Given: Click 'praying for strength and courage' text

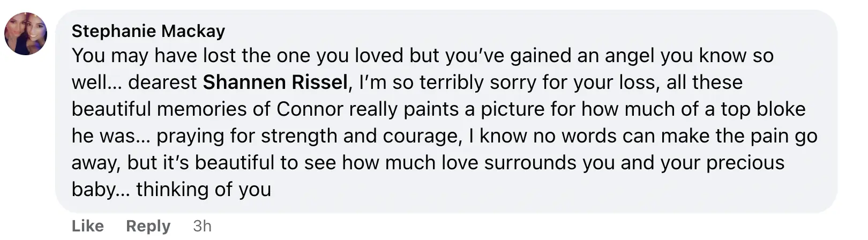Looking at the screenshot, I should pyautogui.click(x=309, y=136).
